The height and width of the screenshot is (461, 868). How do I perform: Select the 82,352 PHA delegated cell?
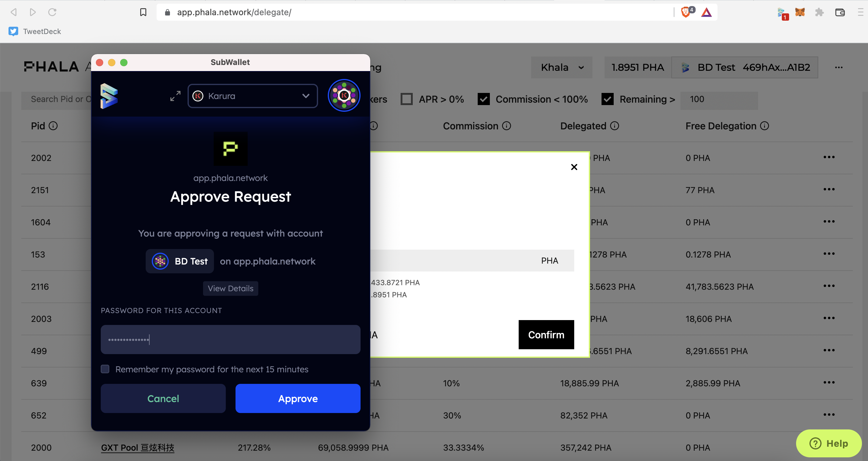pos(584,415)
